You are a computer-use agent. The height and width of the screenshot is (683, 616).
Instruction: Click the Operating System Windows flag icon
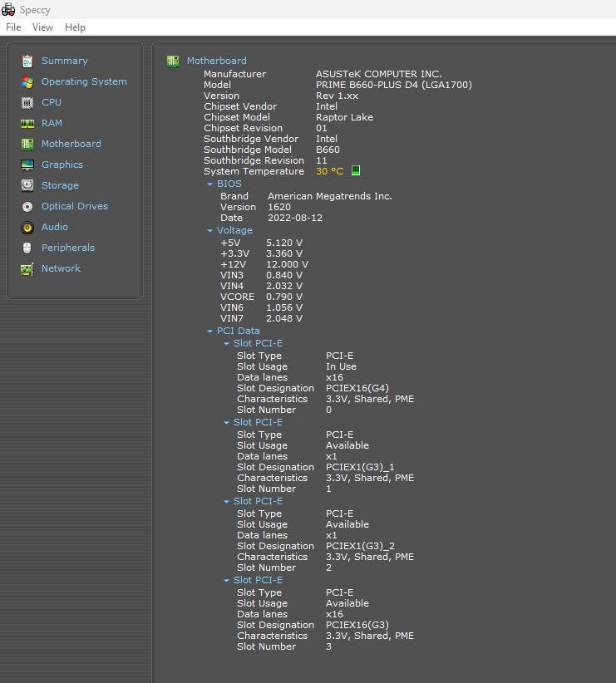pyautogui.click(x=27, y=81)
